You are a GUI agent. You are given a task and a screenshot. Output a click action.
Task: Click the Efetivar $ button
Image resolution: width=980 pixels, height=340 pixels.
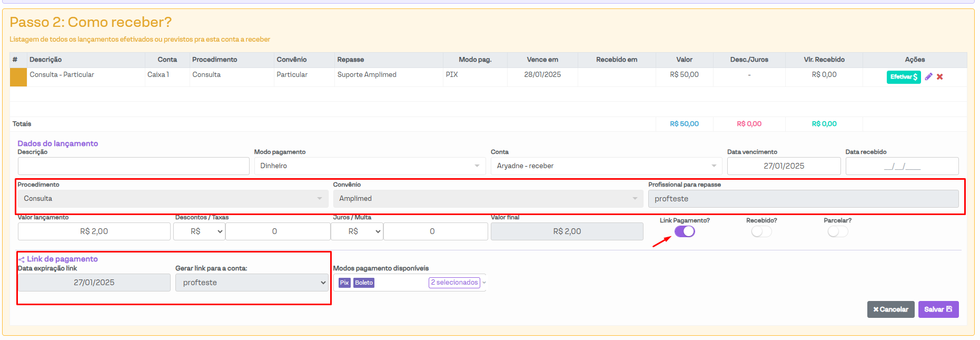pos(903,77)
